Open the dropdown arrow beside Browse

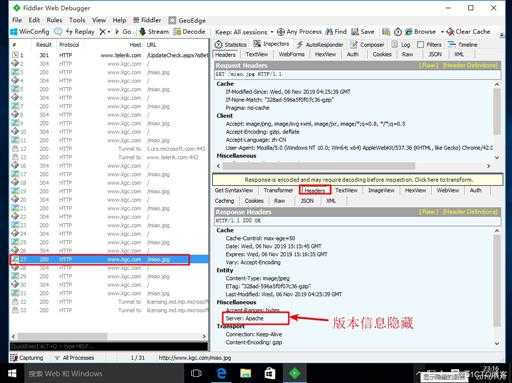442,32
